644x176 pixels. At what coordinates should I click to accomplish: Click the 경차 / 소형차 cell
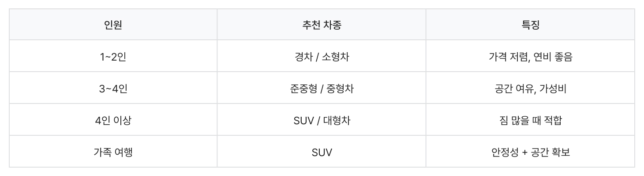pyautogui.click(x=322, y=56)
